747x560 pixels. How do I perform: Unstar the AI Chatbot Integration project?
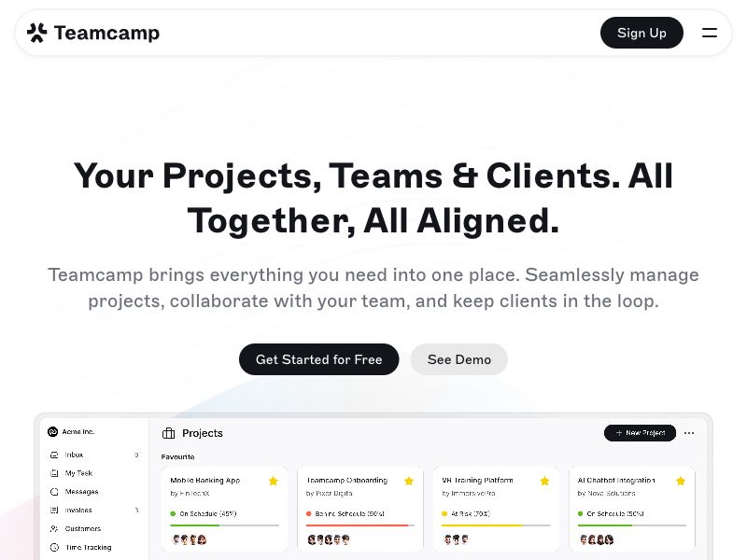tap(680, 481)
